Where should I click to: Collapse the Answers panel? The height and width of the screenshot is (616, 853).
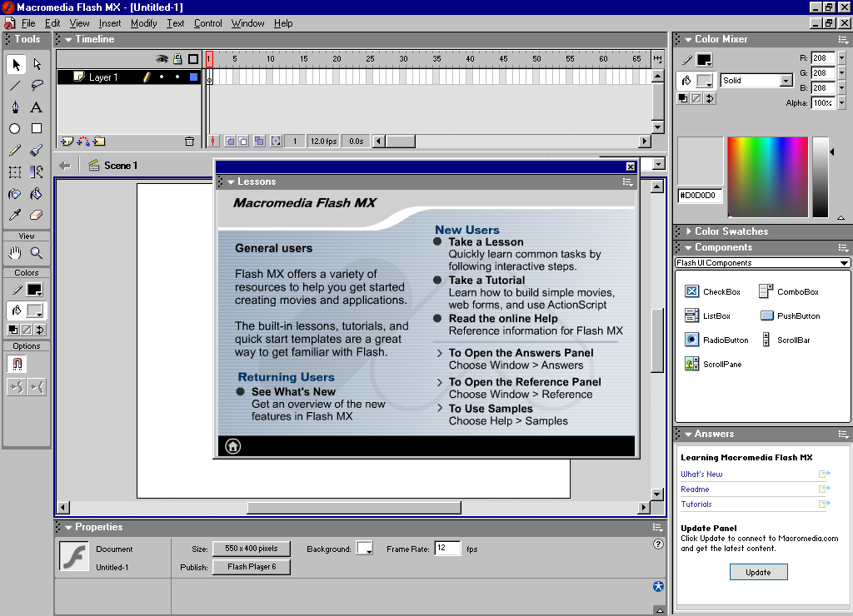point(688,434)
